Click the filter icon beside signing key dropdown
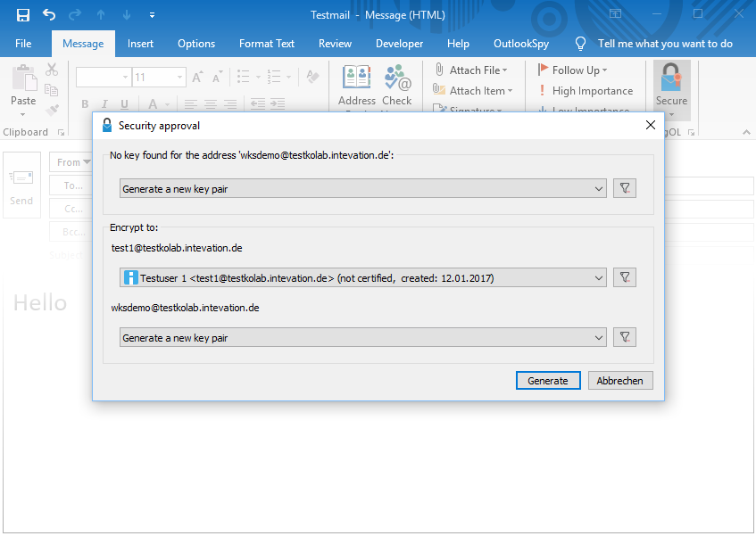This screenshot has height=536, width=756. click(x=625, y=188)
